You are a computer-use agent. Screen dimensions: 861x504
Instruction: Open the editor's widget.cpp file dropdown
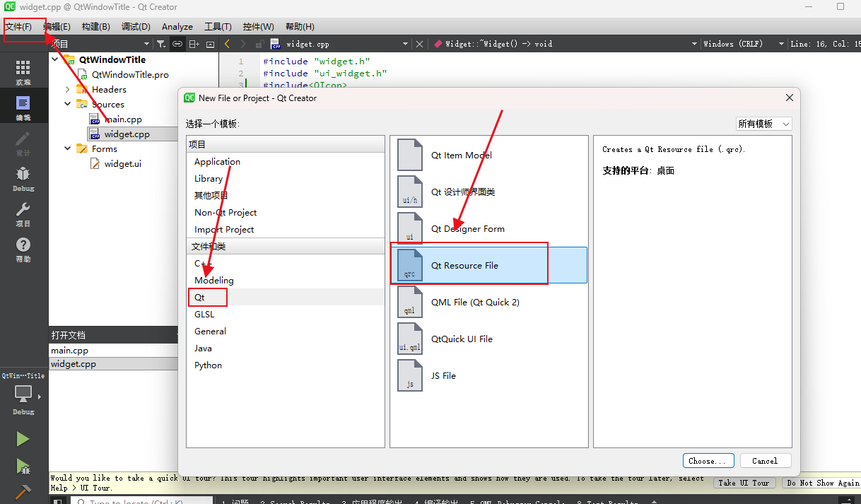339,44
